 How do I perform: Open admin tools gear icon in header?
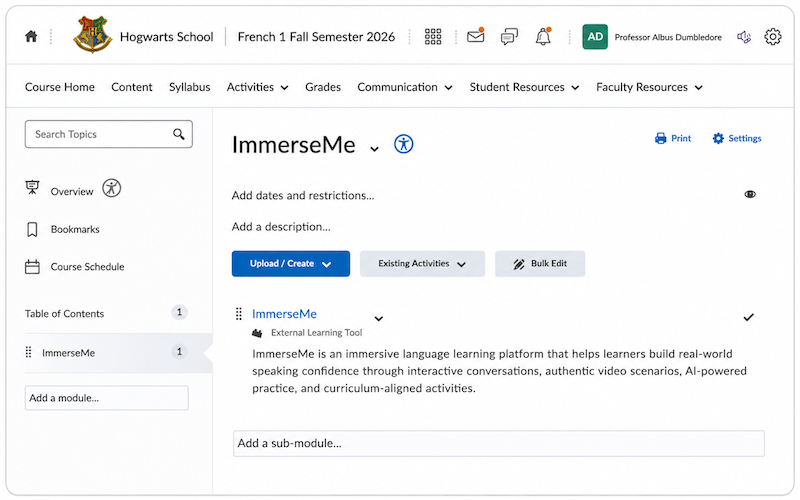tap(772, 37)
